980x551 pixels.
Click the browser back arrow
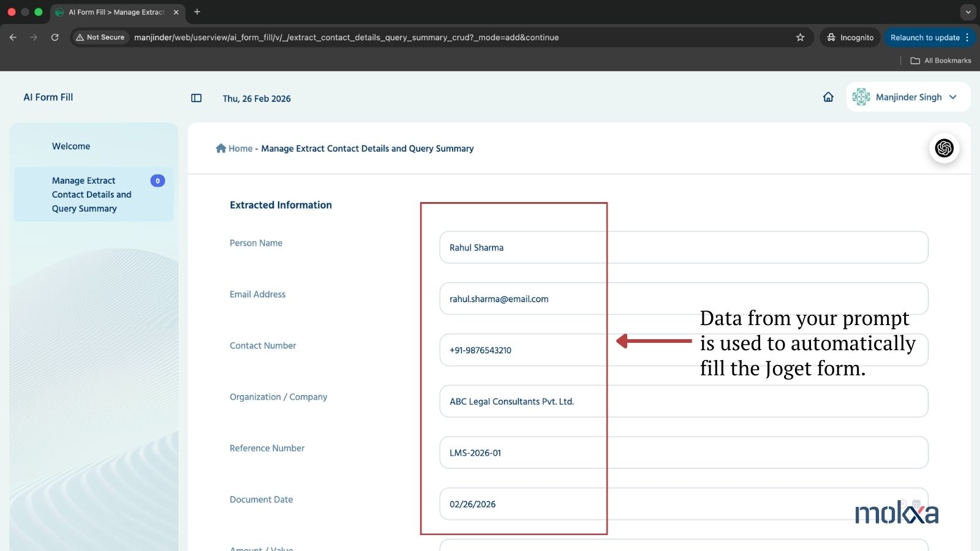click(13, 37)
